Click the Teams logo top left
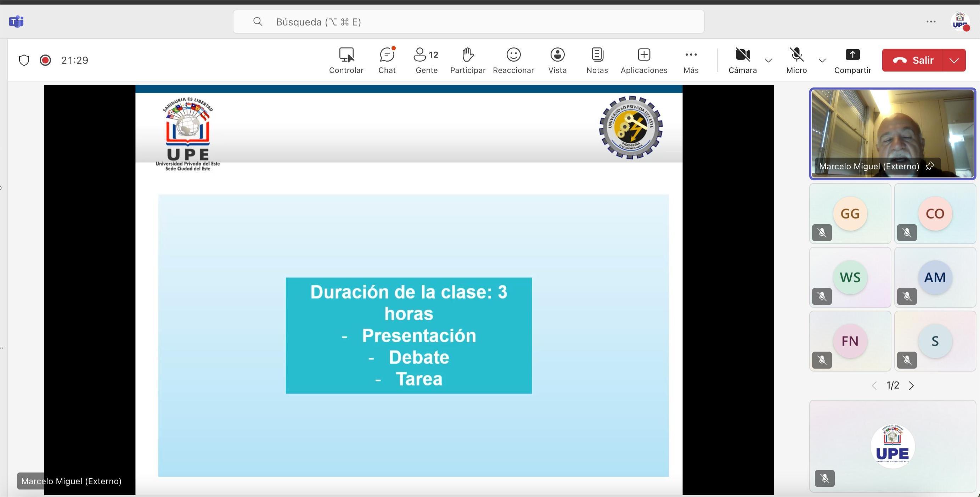980x497 pixels. [x=16, y=22]
